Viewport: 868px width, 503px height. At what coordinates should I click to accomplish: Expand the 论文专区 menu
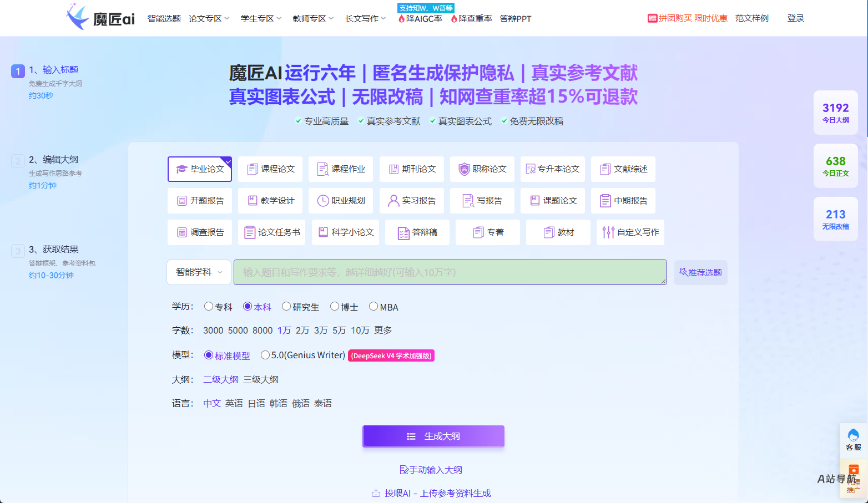pos(209,19)
